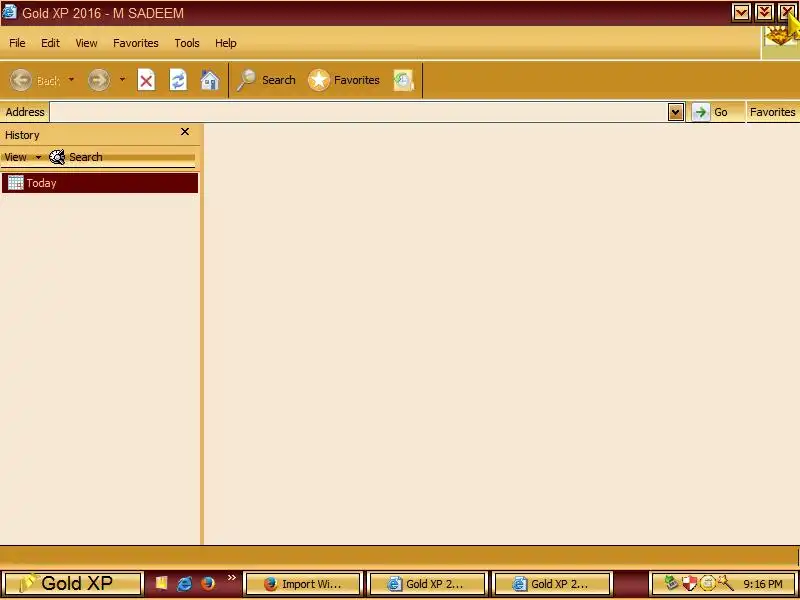Open Favorites with the star toolbar button
This screenshot has width=800, height=600.
pyautogui.click(x=344, y=81)
